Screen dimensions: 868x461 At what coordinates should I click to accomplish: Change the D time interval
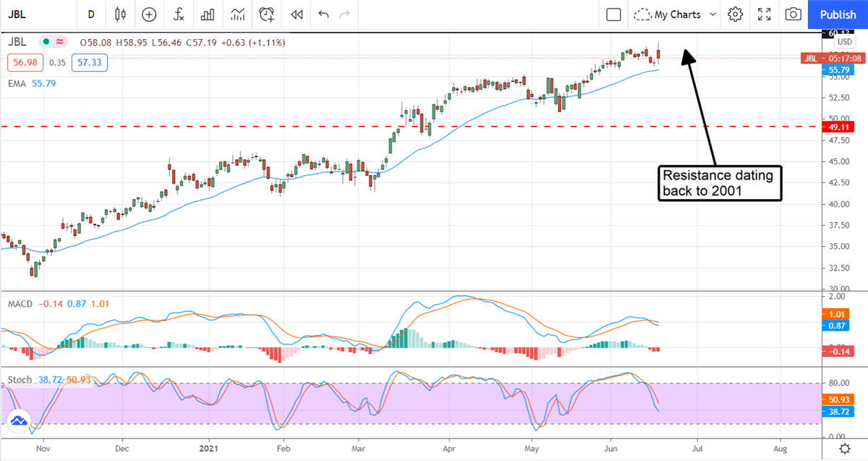pos(90,14)
